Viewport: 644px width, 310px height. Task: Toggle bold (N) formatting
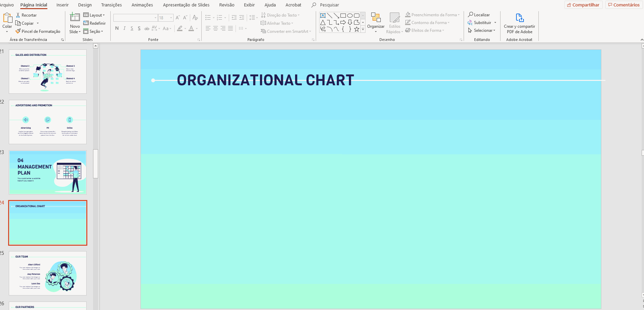tap(117, 28)
